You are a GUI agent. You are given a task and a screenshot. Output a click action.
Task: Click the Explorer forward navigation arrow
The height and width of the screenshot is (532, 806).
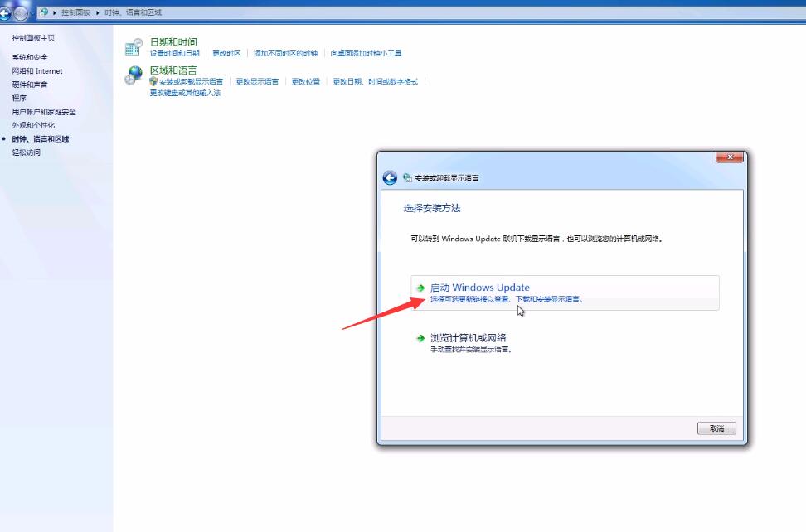tap(21, 13)
